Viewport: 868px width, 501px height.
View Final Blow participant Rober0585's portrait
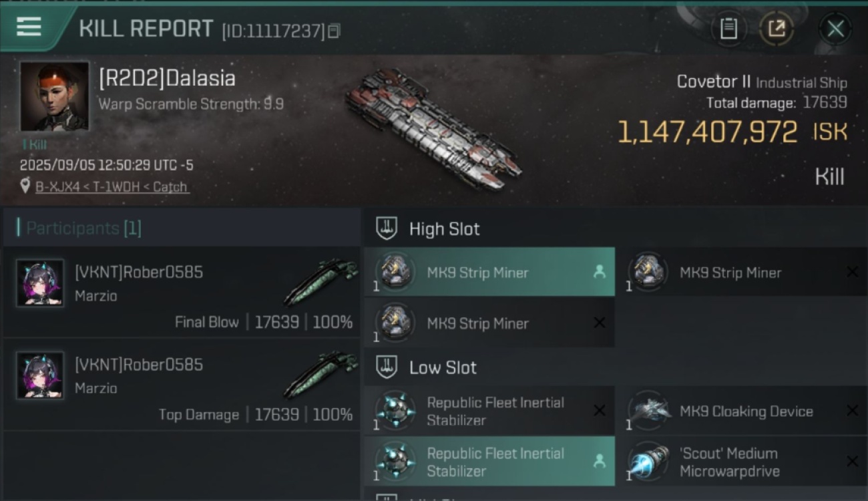pos(40,283)
